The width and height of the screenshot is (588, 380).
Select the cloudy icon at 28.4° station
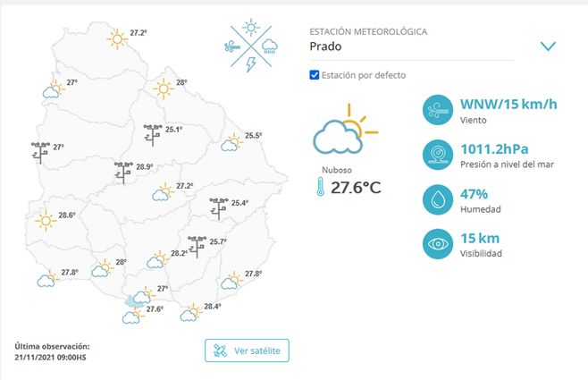pos(190,312)
